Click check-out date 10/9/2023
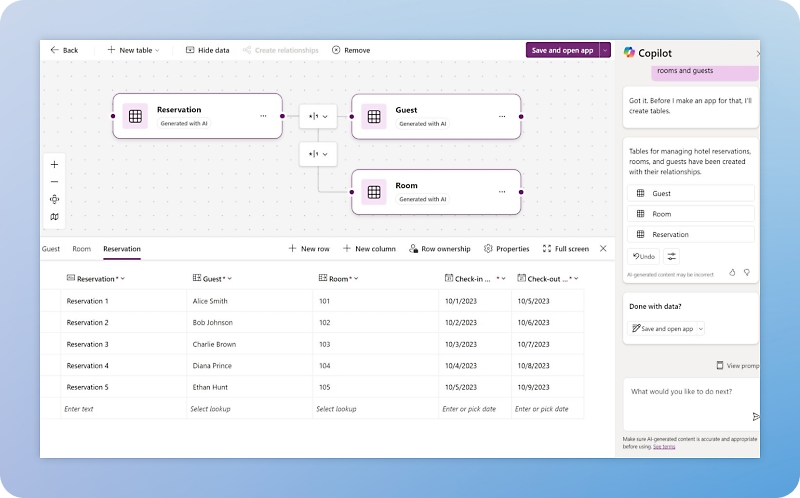Image resolution: width=800 pixels, height=498 pixels. pos(547,387)
